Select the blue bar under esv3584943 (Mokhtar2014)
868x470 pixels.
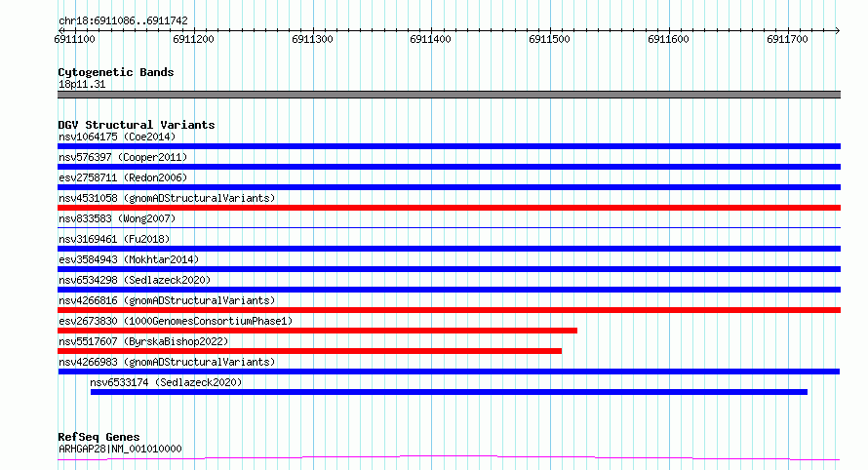(449, 269)
